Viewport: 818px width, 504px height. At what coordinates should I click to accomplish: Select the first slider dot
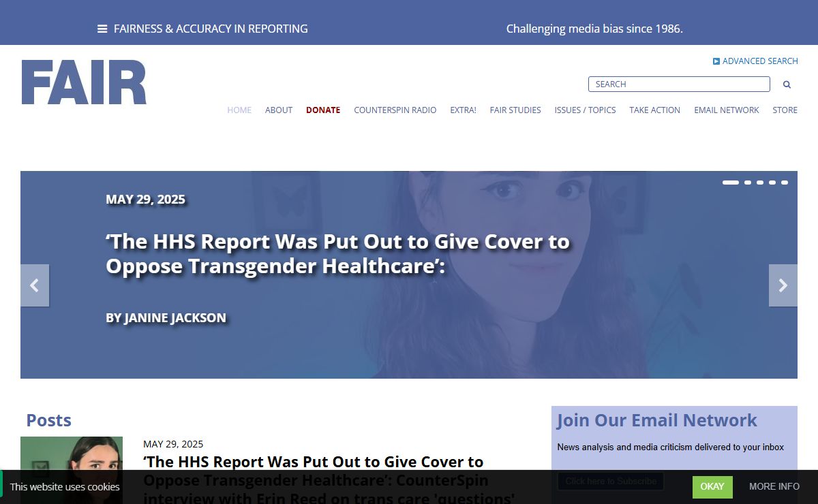click(x=731, y=183)
